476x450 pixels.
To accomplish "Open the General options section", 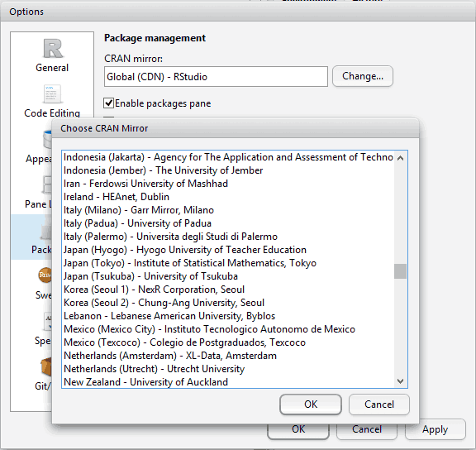I will pyautogui.click(x=52, y=55).
